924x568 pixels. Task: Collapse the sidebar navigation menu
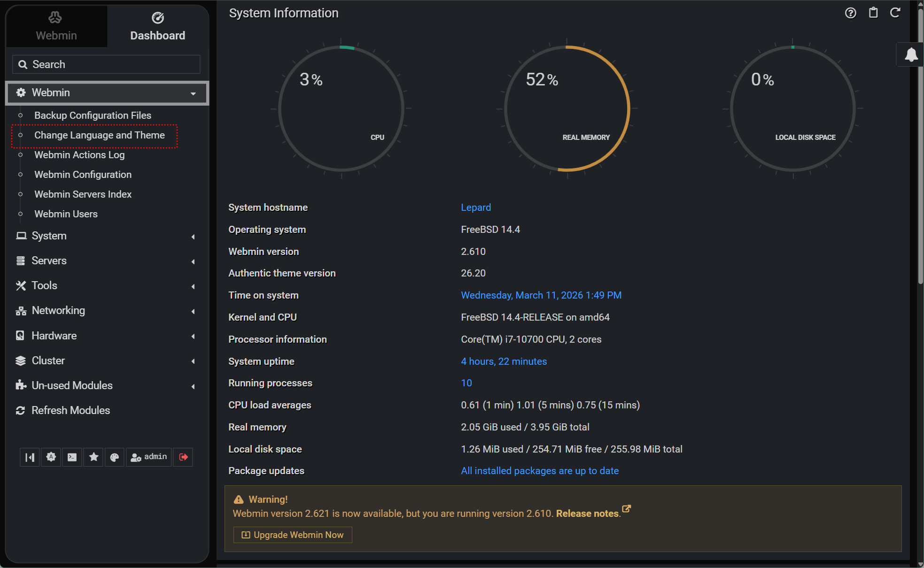point(30,457)
